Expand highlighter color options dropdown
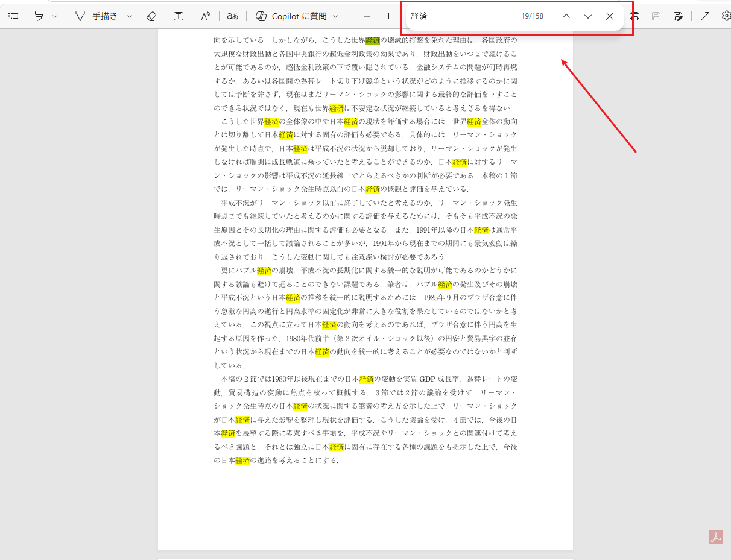Viewport: 731px width, 560px height. pos(55,16)
